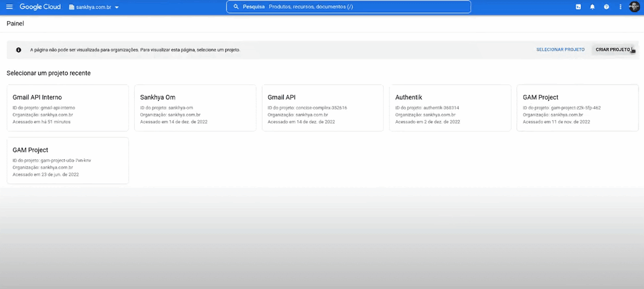644x289 pixels.
Task: Open GAM Project gam-project-u0a-7vn-knv
Action: [68, 160]
